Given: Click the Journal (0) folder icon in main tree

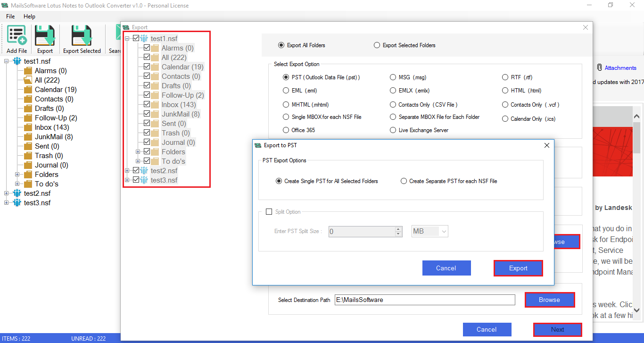Looking at the screenshot, I should click(28, 165).
